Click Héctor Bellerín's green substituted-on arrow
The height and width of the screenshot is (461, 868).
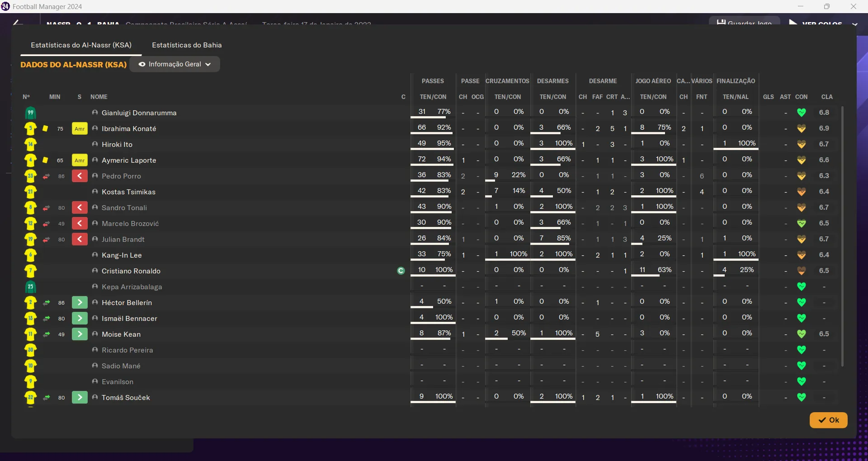[80, 303]
